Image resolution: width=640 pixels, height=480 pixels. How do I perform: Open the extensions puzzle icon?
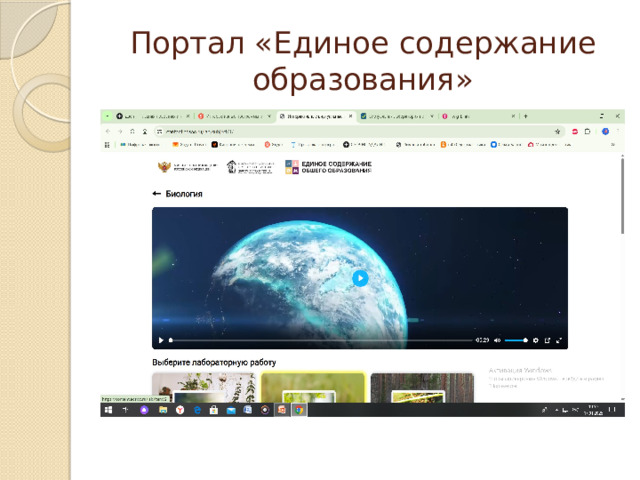click(x=588, y=131)
